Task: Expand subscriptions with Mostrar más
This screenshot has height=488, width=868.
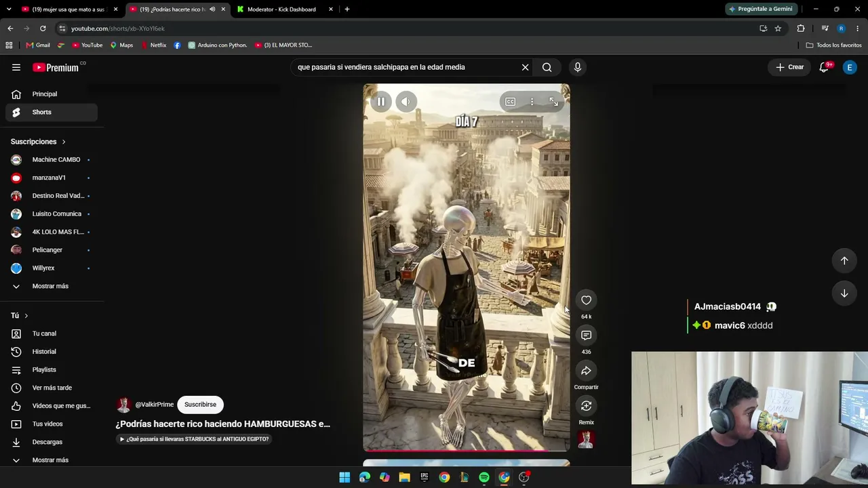Action: tap(52, 286)
